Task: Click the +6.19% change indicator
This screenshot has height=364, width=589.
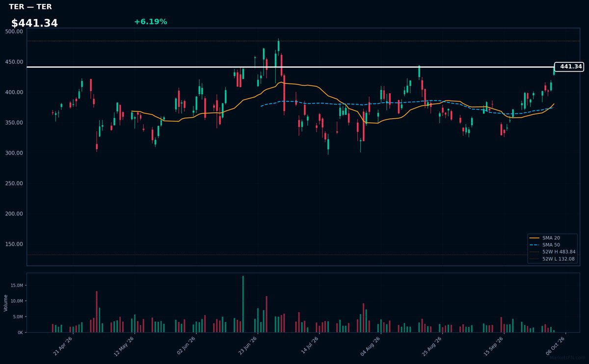Action: tap(151, 22)
